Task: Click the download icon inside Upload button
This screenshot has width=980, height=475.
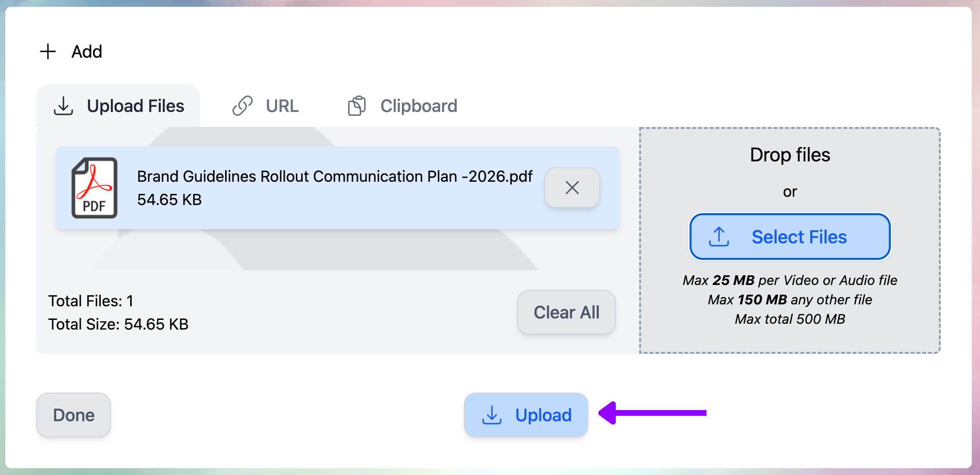Action: (492, 415)
